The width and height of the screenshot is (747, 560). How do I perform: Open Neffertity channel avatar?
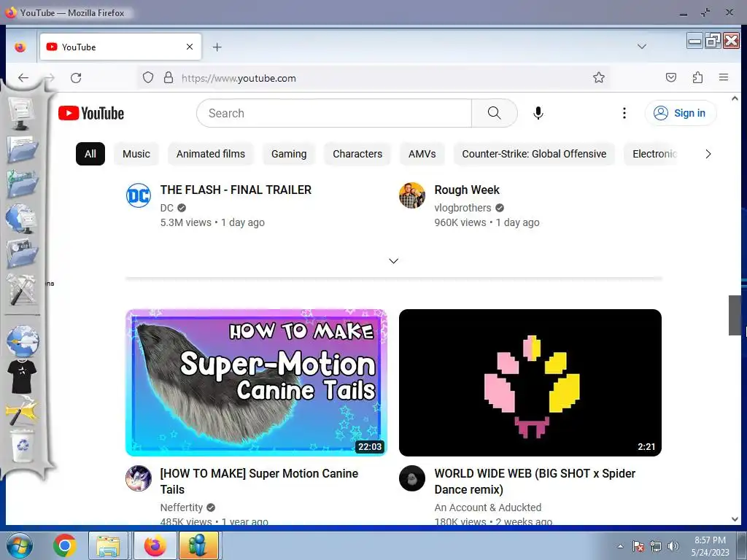(x=139, y=478)
